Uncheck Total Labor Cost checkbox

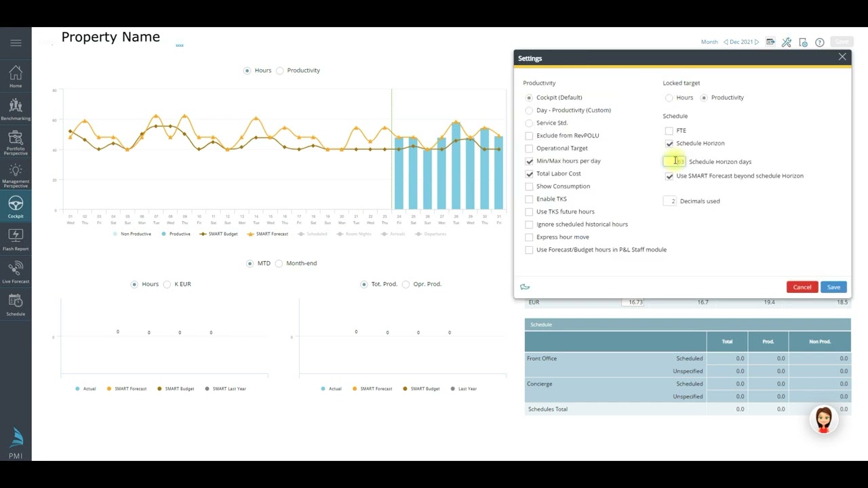point(529,174)
